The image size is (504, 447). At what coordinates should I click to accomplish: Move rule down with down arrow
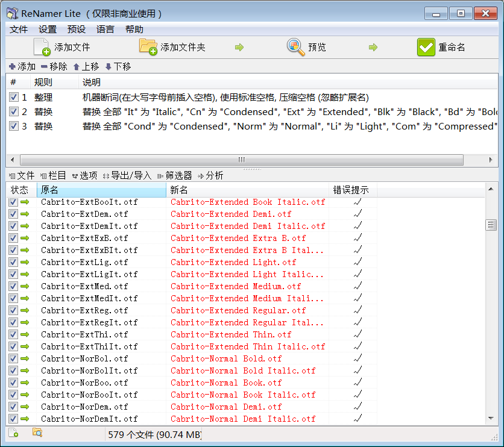109,67
